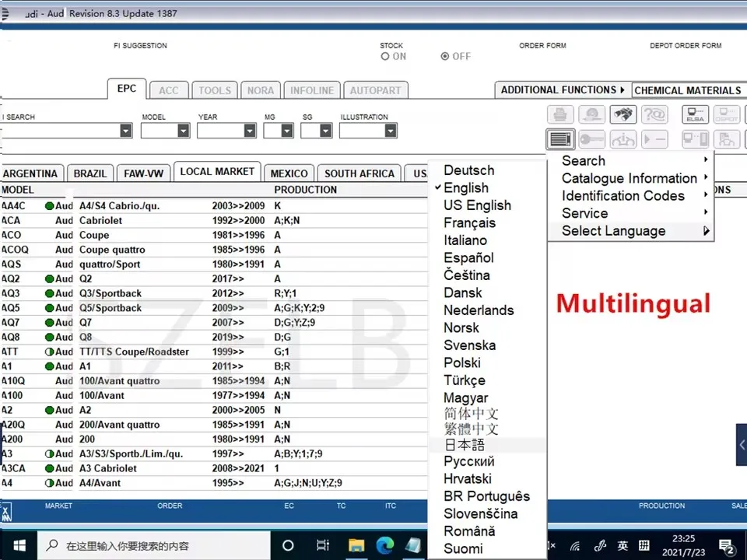
Task: Open Microsoft Edge from the taskbar
Action: 385,546
